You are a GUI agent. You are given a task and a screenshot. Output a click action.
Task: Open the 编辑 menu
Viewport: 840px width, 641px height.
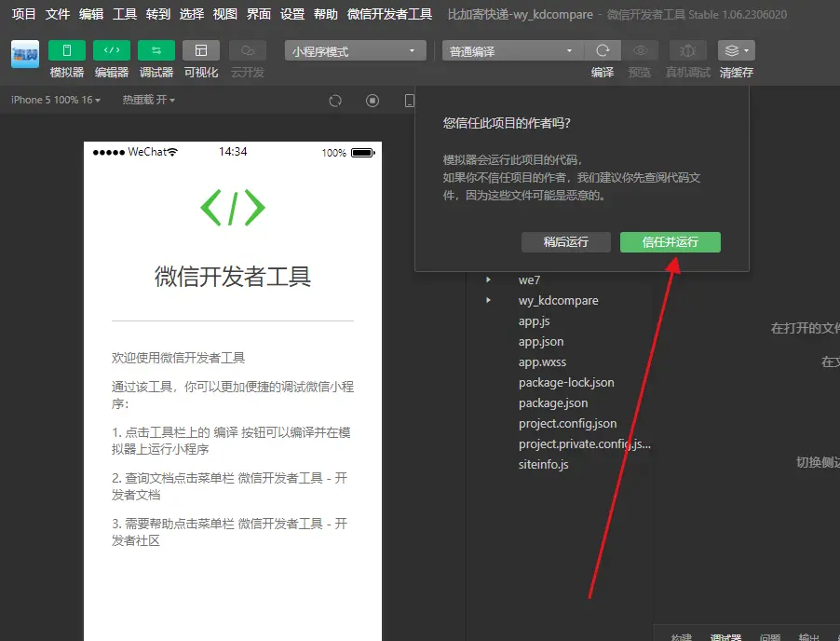point(91,14)
